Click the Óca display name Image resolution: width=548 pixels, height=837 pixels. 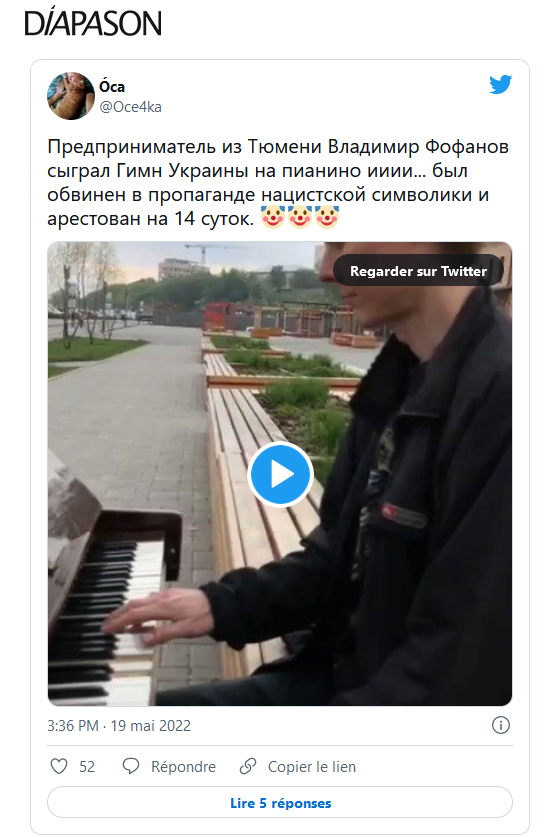(112, 86)
